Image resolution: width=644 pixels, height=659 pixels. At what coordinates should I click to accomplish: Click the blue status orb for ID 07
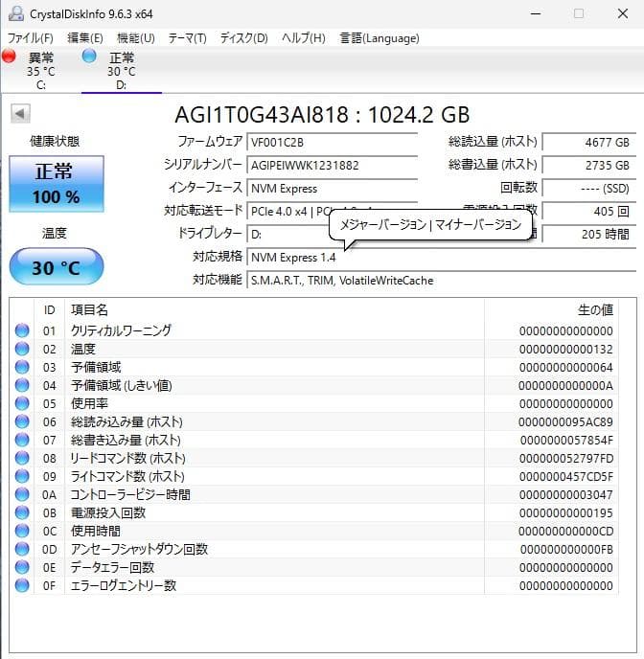(x=22, y=440)
